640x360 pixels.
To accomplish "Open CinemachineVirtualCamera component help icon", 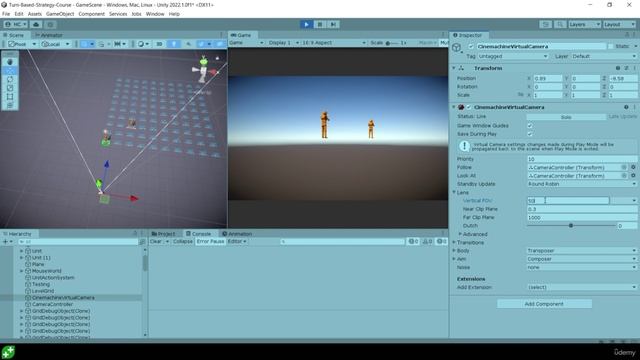I will click(626, 107).
